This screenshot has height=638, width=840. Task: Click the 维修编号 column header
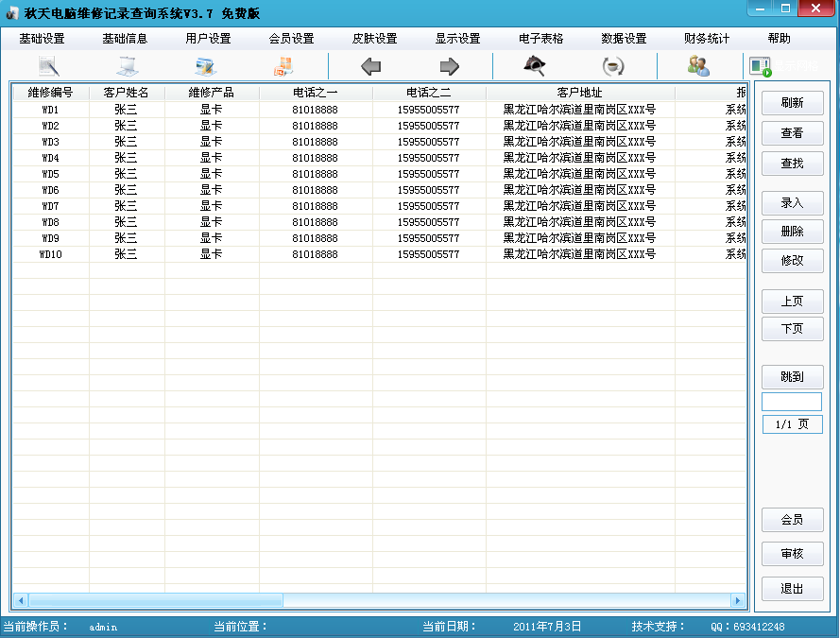pos(50,93)
